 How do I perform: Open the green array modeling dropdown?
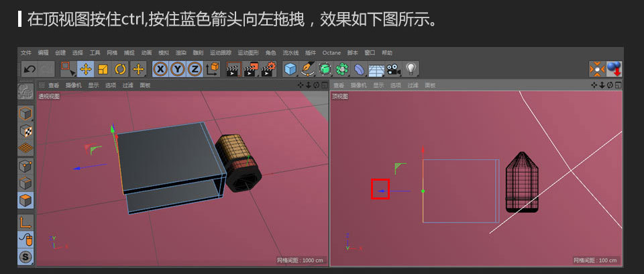[341, 69]
